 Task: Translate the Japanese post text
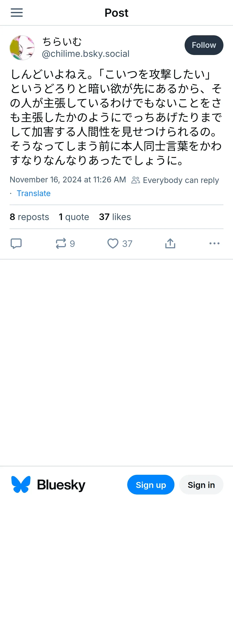coord(33,193)
